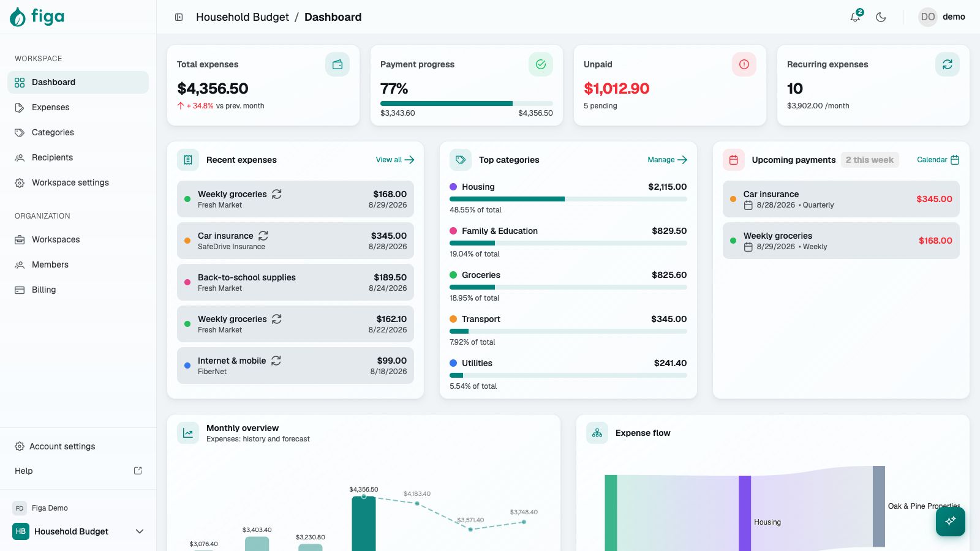Viewport: 980px width, 551px height.
Task: Click Household Budget breadcrumb
Action: (243, 17)
